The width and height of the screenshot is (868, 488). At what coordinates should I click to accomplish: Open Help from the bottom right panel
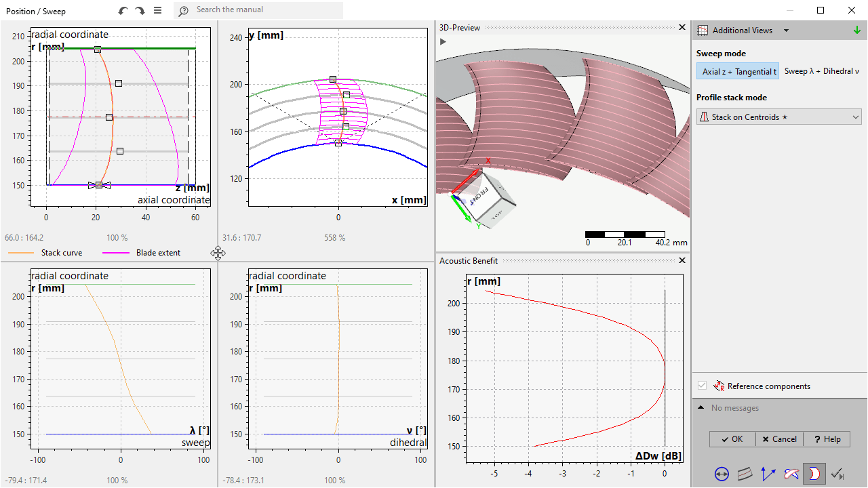[826, 439]
